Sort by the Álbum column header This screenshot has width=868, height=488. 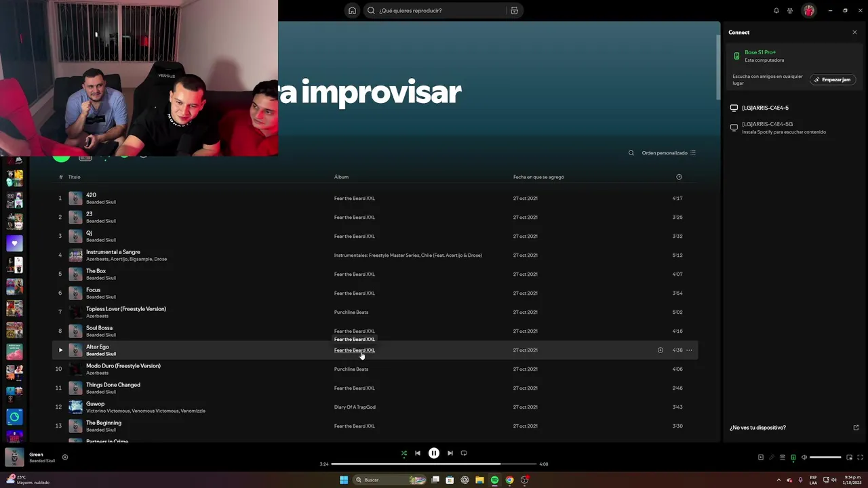tap(341, 177)
